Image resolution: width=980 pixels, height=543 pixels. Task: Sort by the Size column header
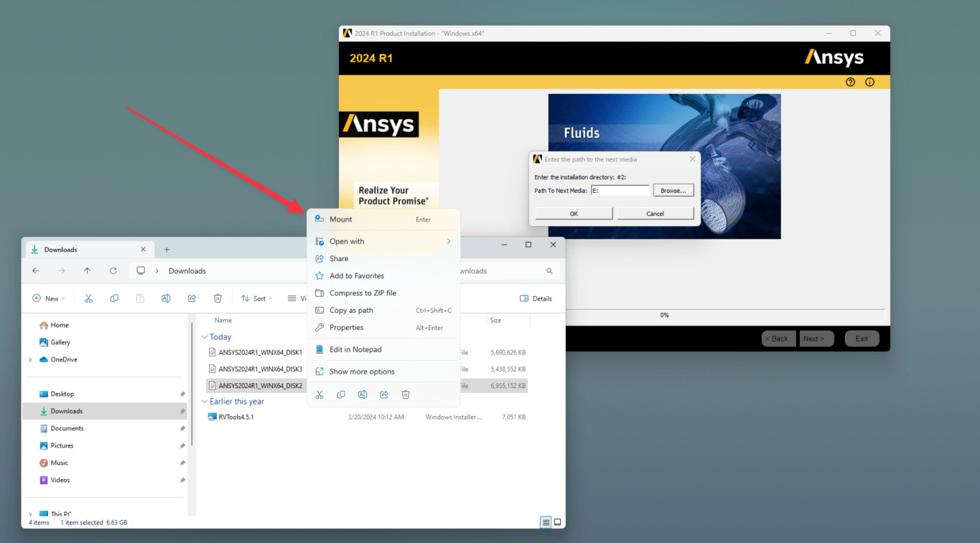495,321
